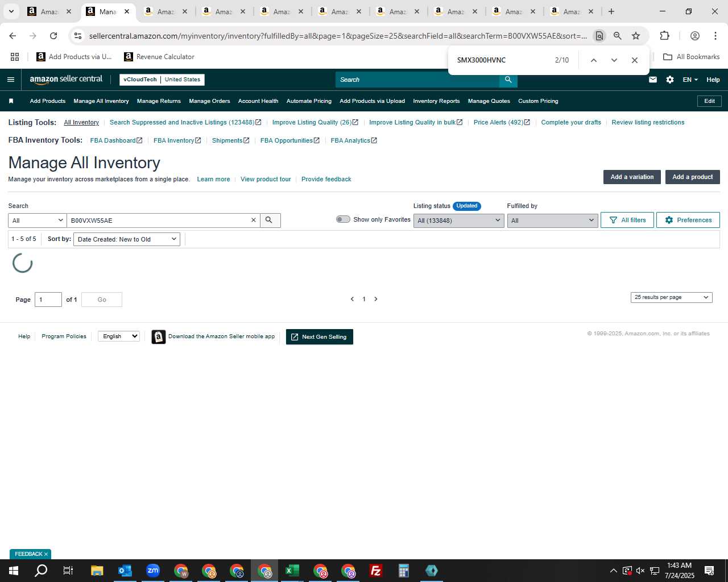Click the Page number input box
Viewport: 728px width, 582px height.
tap(48, 300)
